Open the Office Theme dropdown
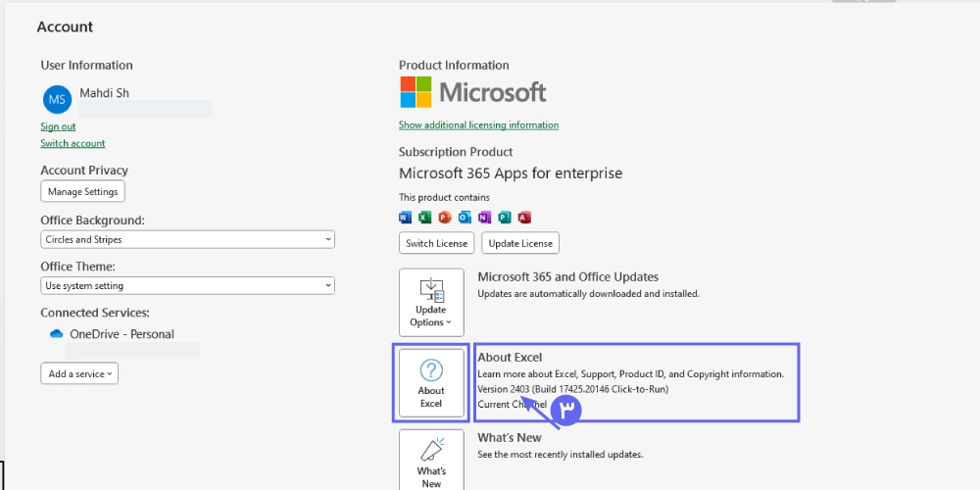This screenshot has width=980, height=490. (x=187, y=286)
